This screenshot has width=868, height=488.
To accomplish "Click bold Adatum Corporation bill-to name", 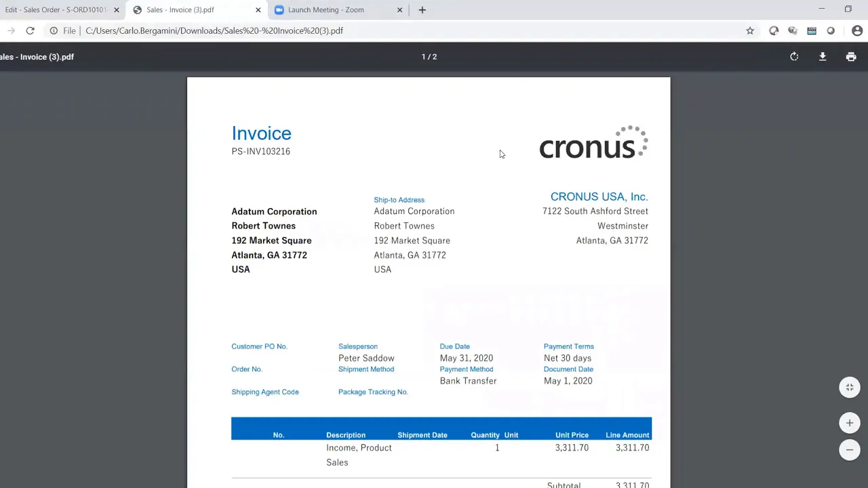I will (x=274, y=211).
